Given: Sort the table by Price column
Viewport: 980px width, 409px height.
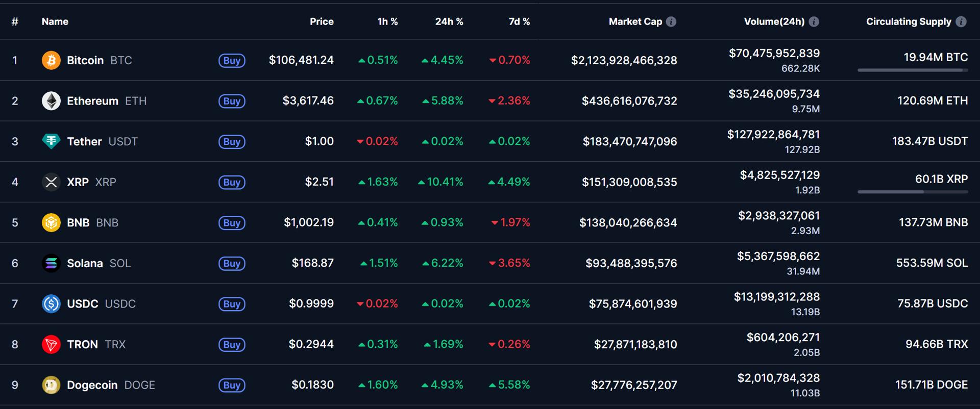Looking at the screenshot, I should pos(322,21).
